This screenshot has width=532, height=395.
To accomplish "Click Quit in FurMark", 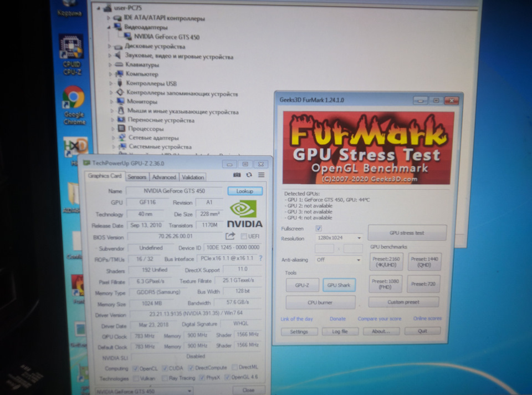I will click(422, 331).
